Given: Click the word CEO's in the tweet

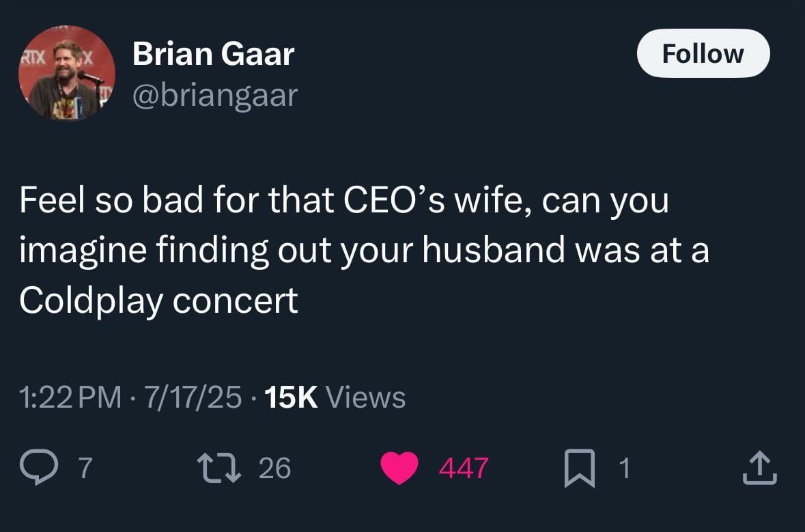Looking at the screenshot, I should pos(394,199).
